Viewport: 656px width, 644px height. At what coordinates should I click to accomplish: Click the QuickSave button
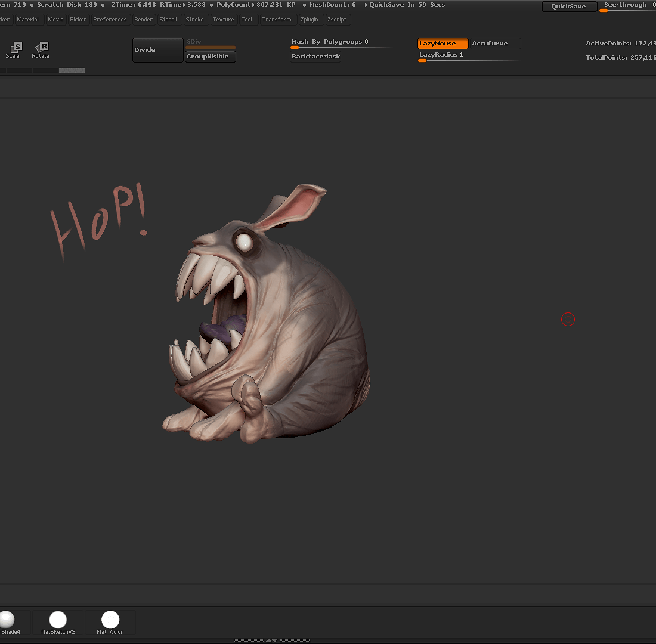pyautogui.click(x=570, y=7)
